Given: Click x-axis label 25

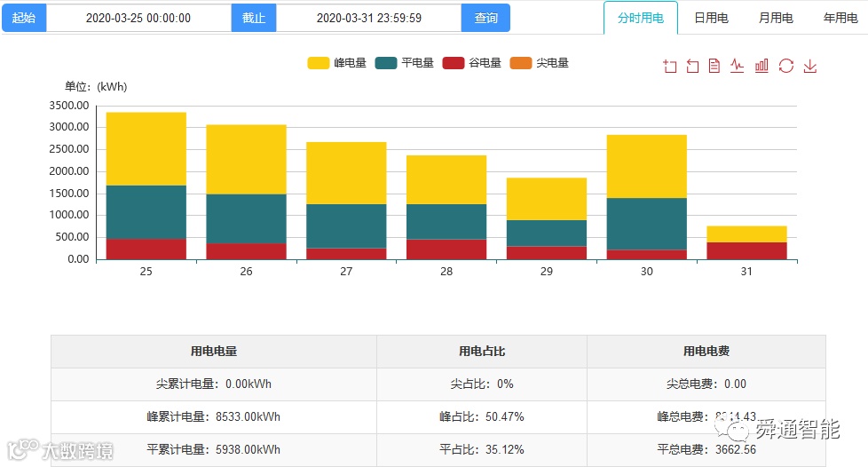Looking at the screenshot, I should click(146, 272).
